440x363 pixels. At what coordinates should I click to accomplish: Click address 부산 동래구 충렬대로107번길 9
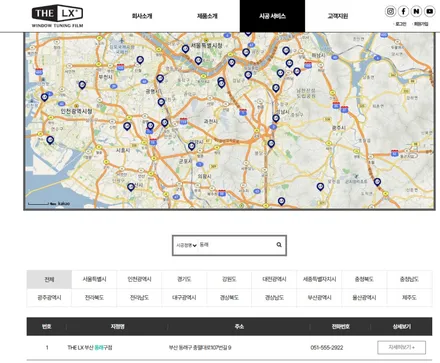pyautogui.click(x=200, y=348)
